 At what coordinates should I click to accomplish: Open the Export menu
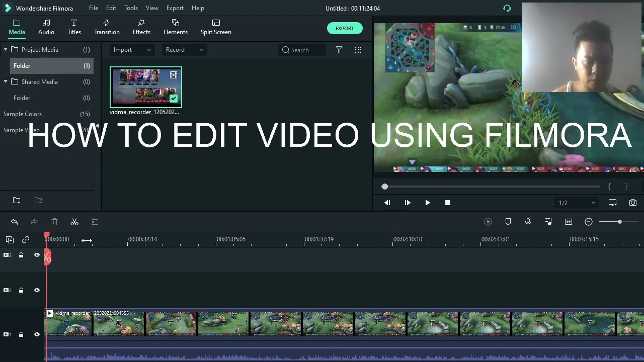tap(175, 8)
